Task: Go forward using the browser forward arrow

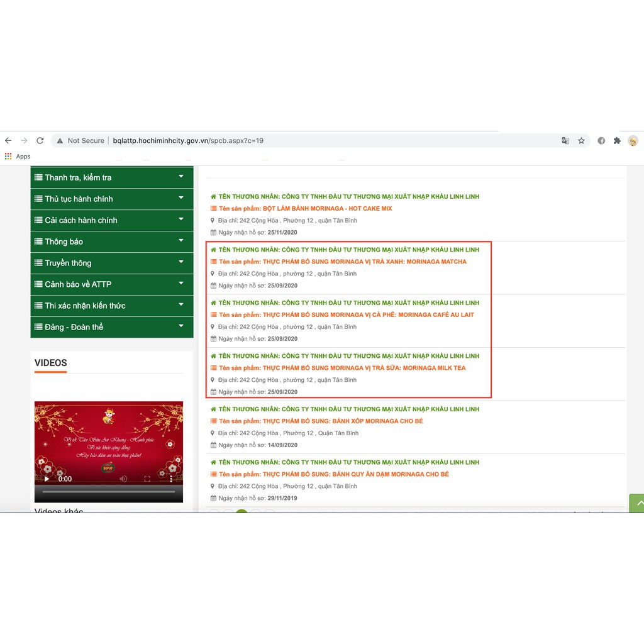Action: 25,140
